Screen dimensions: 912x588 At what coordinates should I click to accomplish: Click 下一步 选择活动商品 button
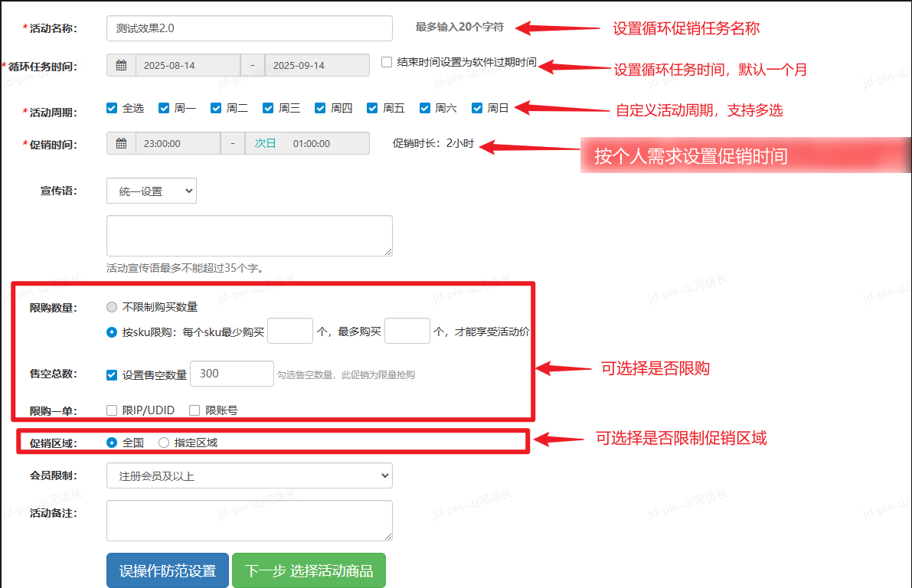(309, 571)
